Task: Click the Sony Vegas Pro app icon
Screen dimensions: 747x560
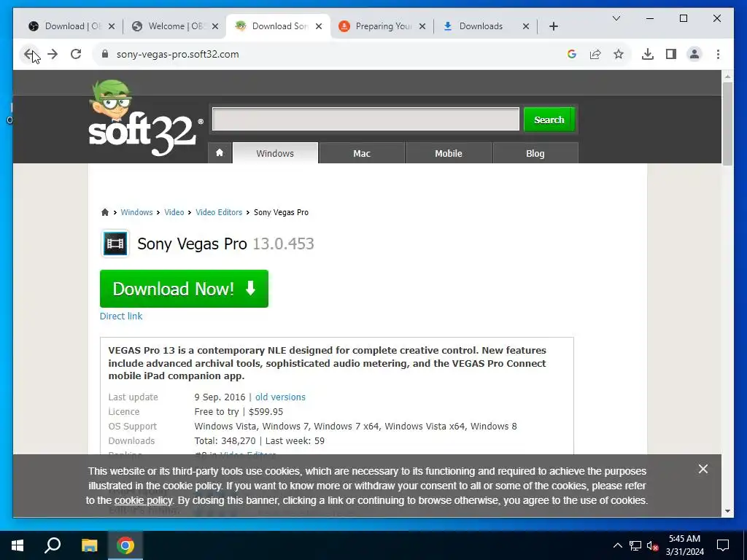Action: pos(115,244)
